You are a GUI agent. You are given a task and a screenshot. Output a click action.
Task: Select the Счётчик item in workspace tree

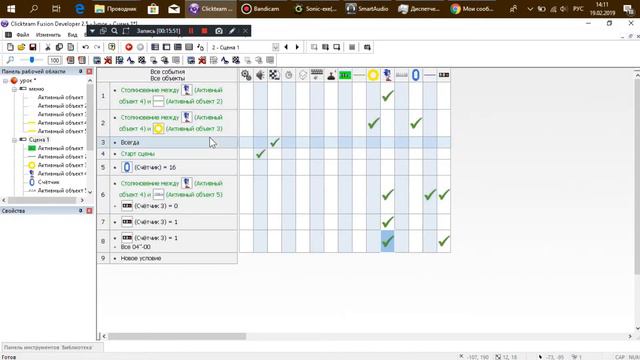49,182
